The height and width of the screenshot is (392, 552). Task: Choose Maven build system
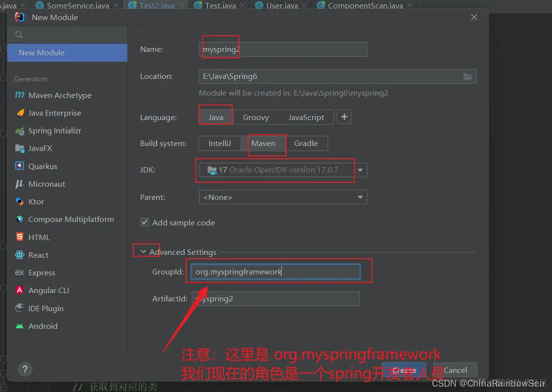263,144
